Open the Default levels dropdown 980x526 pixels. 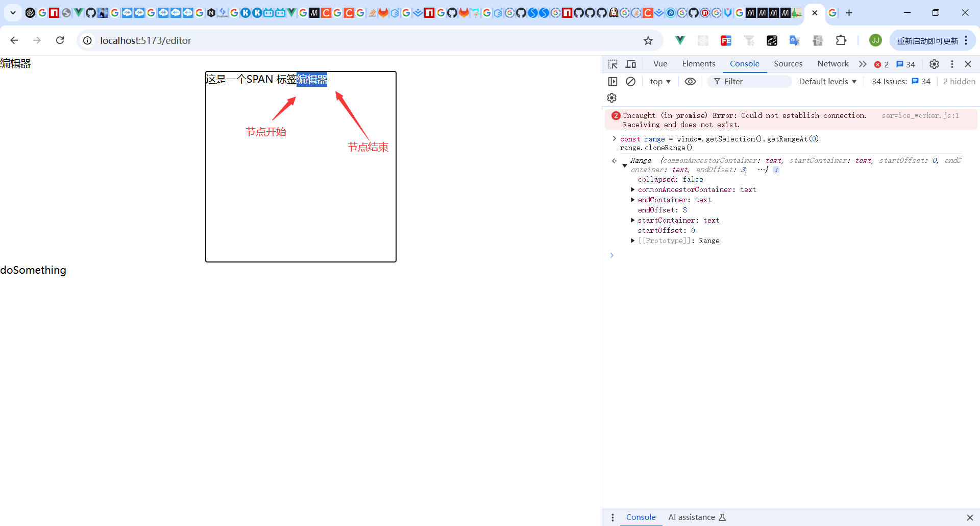pyautogui.click(x=827, y=82)
